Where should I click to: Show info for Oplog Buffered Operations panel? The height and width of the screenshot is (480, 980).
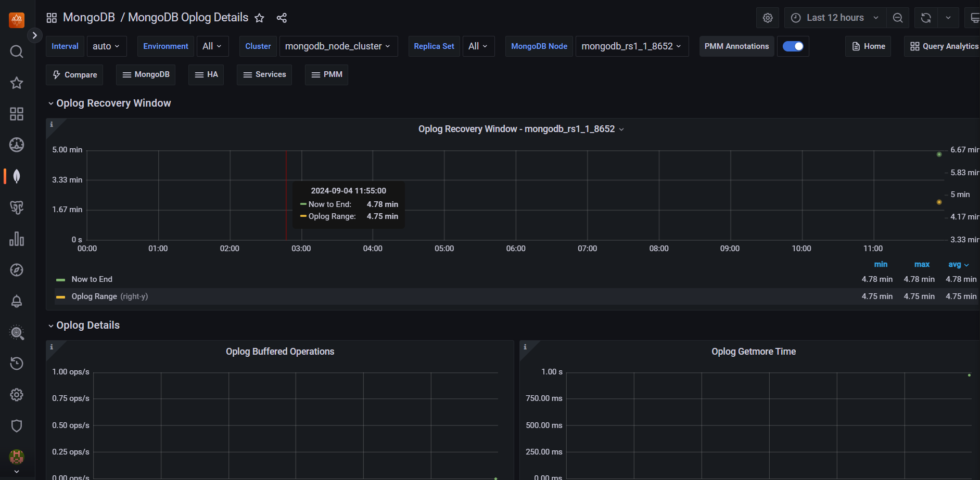[52, 347]
